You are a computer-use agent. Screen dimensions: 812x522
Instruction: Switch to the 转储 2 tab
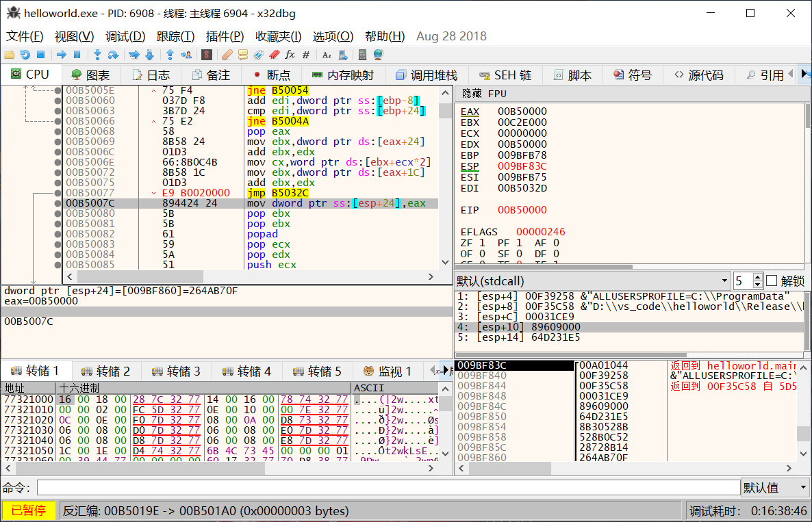106,371
